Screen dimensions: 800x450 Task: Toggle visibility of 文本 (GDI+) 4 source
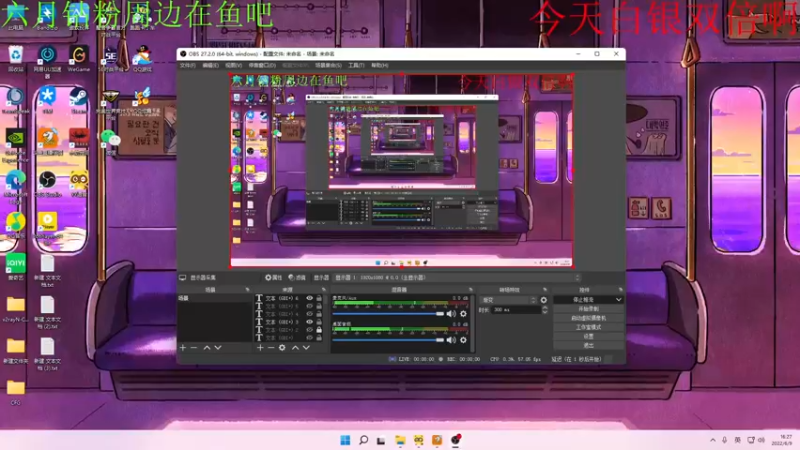(x=309, y=314)
